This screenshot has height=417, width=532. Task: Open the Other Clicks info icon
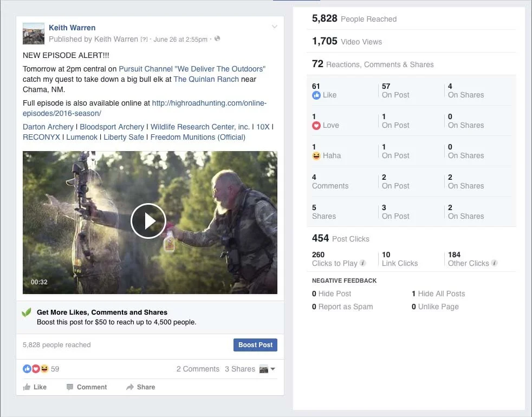[x=494, y=263]
